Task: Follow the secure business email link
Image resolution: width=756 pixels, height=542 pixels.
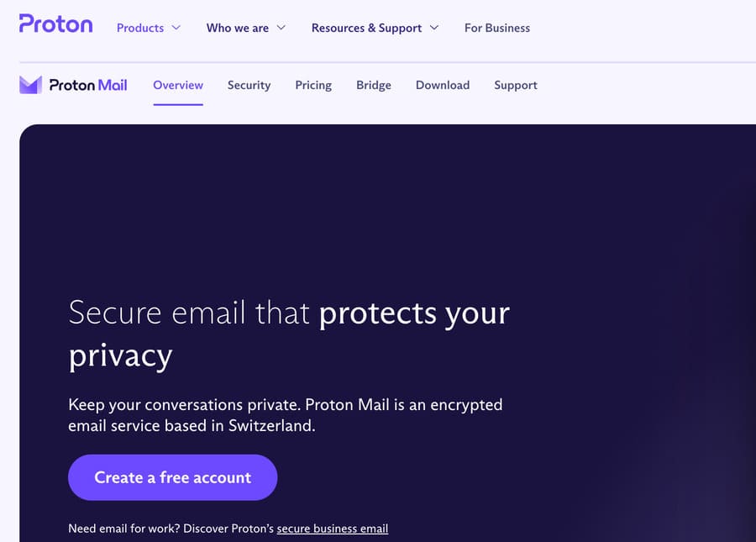Action: (333, 529)
